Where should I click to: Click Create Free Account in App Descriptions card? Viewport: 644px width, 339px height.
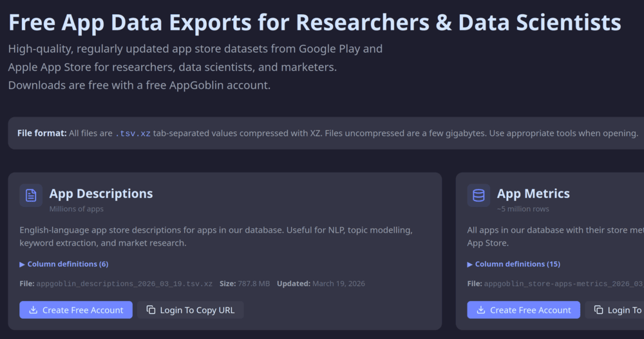point(76,310)
